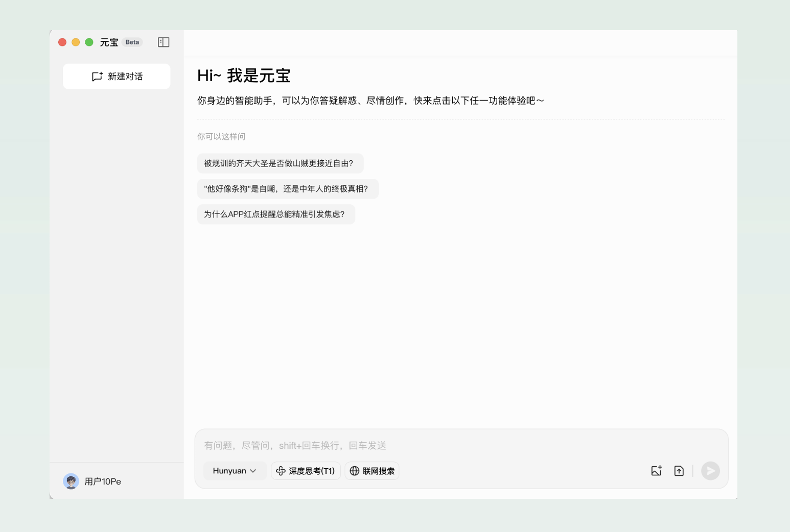Expand model options via Hunyuan selector
This screenshot has width=790, height=532.
[x=235, y=471]
